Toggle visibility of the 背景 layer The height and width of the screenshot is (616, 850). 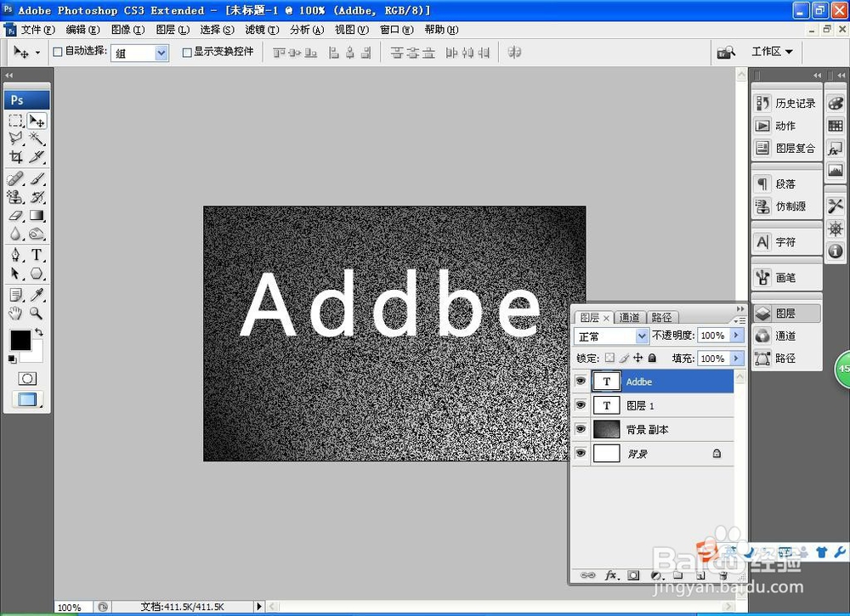(x=581, y=452)
